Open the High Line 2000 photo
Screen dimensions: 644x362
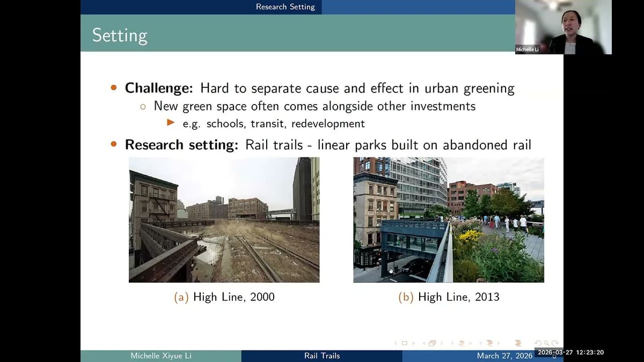pos(224,219)
